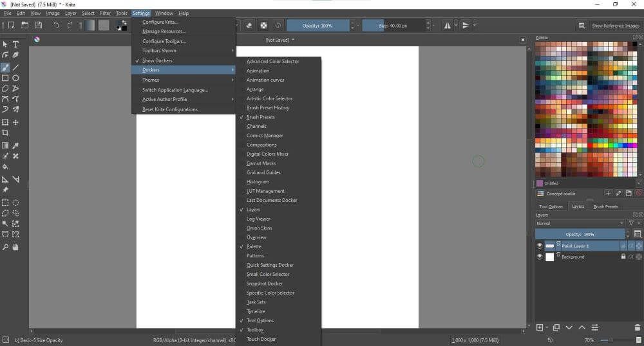
Task: Expand Themes submenu
Action: click(184, 80)
